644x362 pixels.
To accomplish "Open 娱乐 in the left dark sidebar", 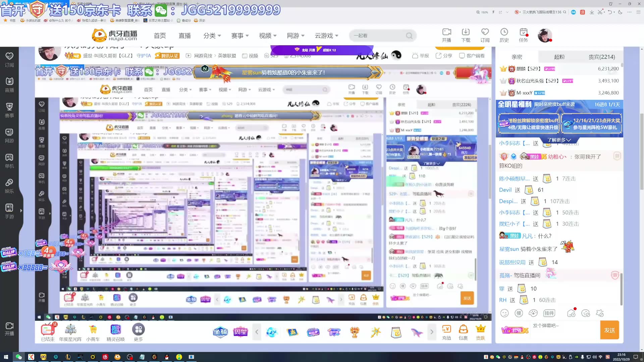I will coord(9,186).
